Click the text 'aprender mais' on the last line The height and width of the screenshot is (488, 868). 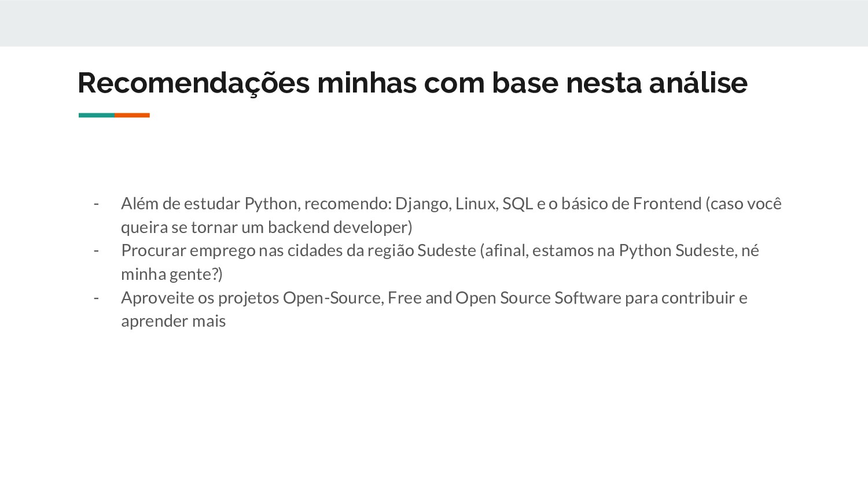174,321
